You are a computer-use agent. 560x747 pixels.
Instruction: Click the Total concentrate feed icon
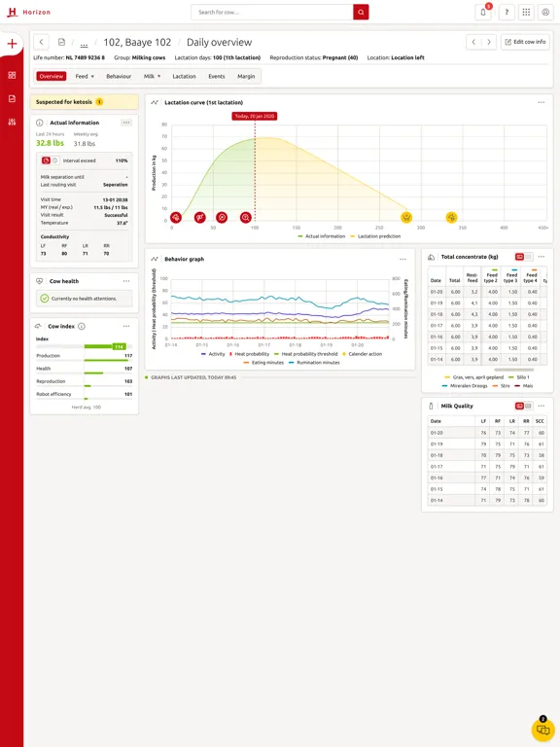(431, 257)
